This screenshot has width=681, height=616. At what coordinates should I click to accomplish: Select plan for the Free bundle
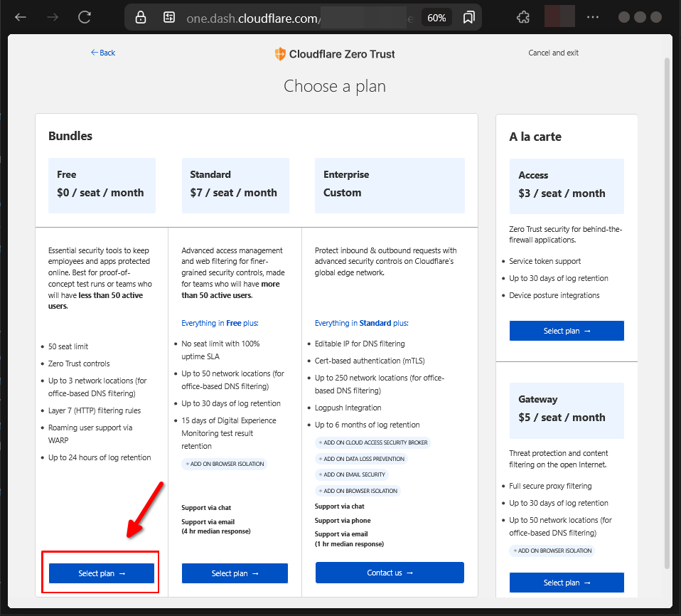click(101, 573)
